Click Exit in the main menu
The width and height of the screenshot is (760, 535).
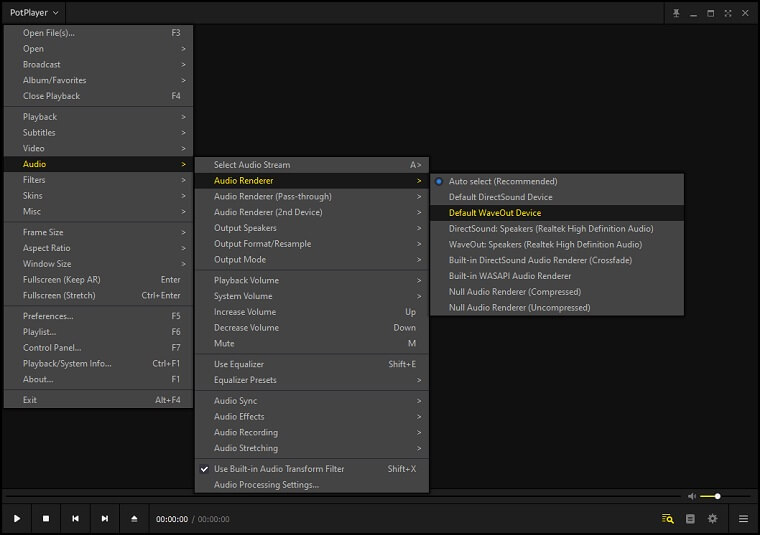pos(98,400)
